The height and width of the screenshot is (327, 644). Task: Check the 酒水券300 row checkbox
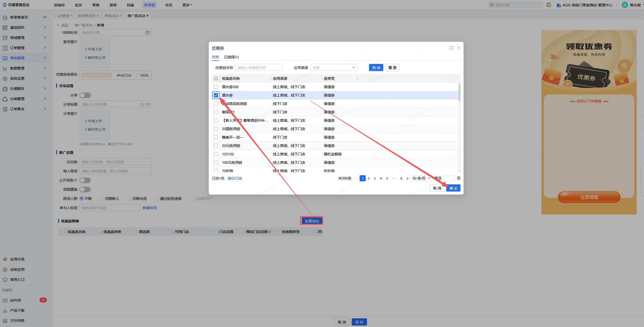216,87
